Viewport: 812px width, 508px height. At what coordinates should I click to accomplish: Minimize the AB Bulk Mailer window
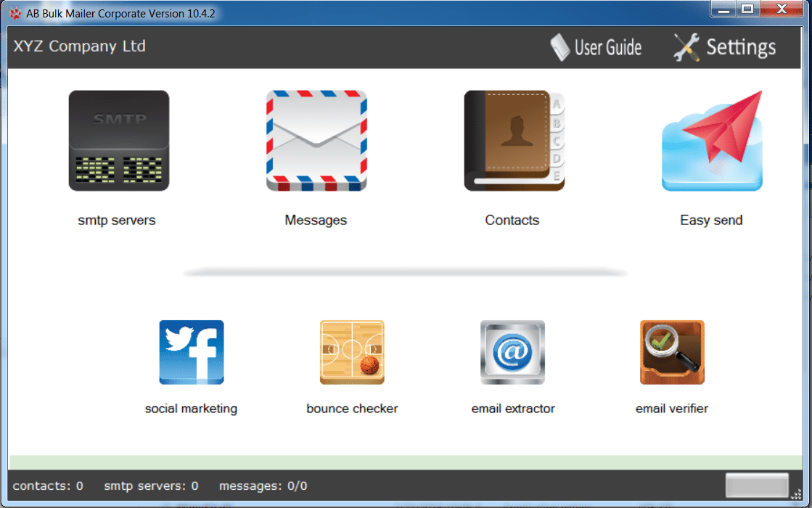724,9
